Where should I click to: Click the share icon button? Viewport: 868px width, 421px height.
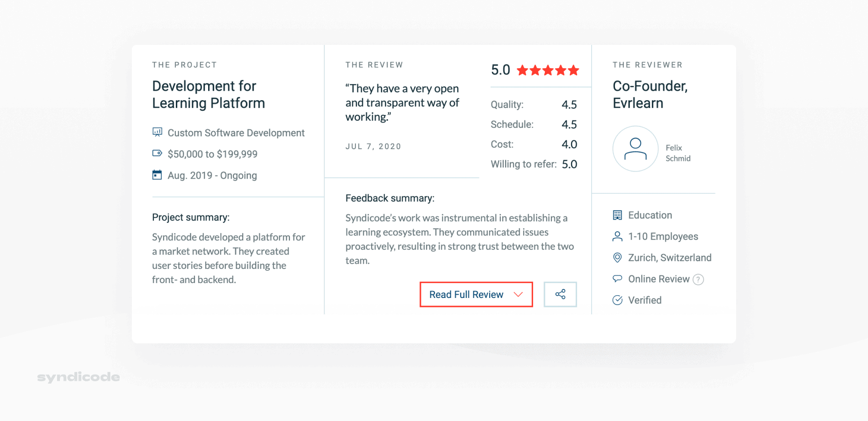click(x=560, y=294)
